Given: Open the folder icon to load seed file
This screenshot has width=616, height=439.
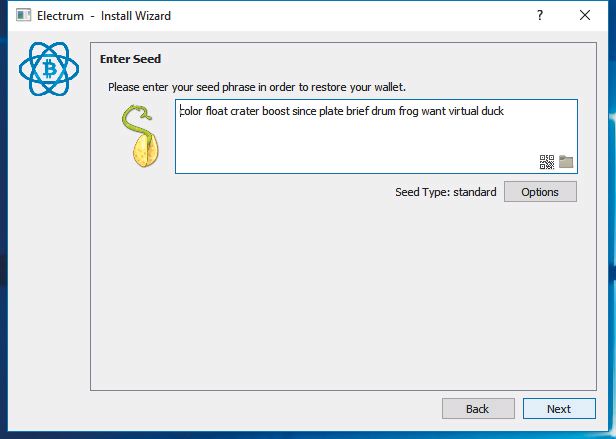Looking at the screenshot, I should pos(566,162).
